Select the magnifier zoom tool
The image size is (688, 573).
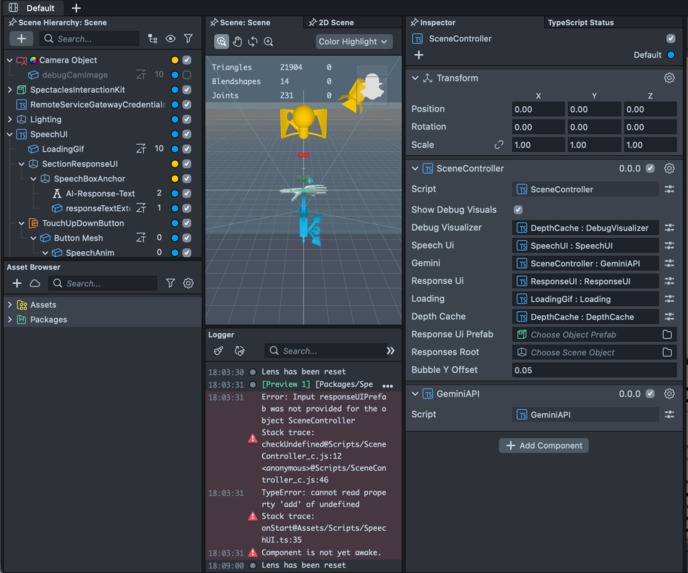point(269,42)
